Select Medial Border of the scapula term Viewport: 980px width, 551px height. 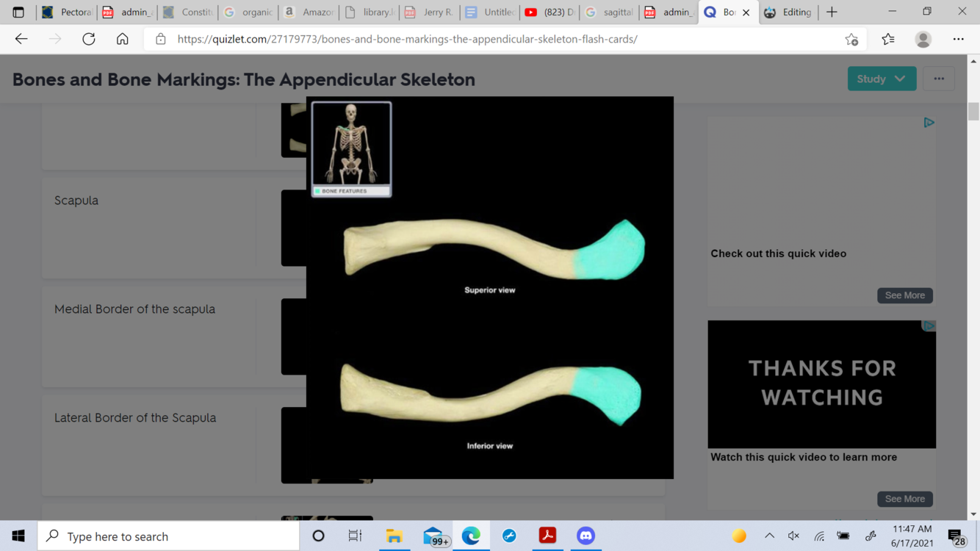[x=134, y=309]
